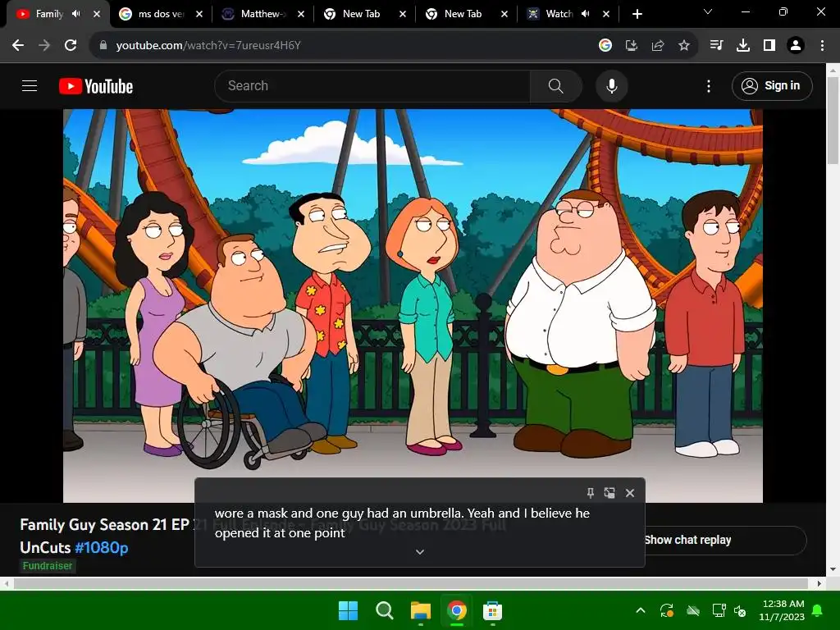Pin the live caption box
This screenshot has height=630, width=840.
tap(591, 493)
